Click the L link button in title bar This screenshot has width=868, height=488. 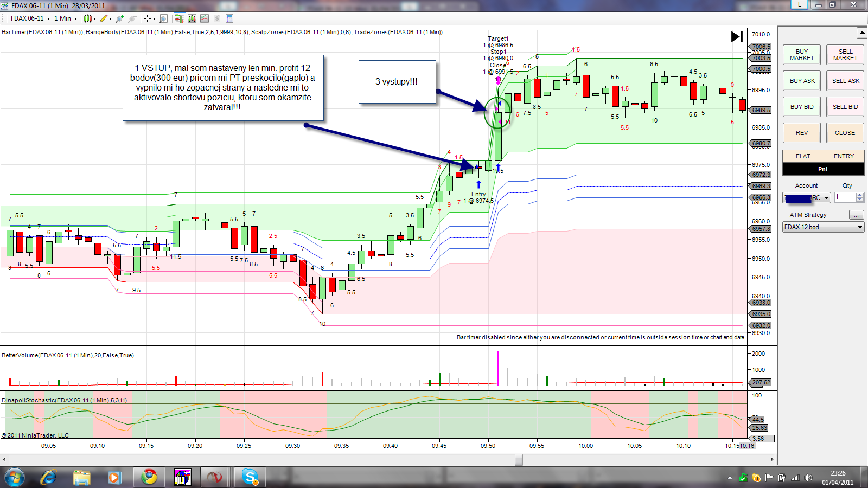[x=799, y=4]
